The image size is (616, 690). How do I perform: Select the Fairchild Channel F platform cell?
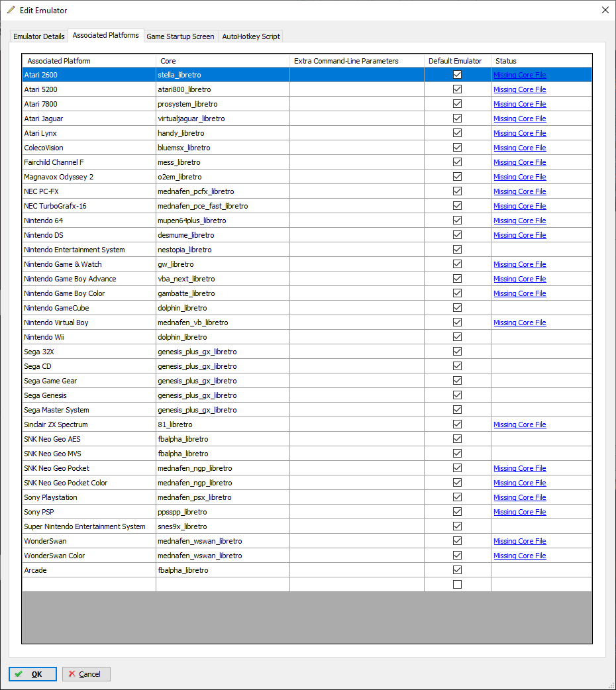pyautogui.click(x=89, y=162)
